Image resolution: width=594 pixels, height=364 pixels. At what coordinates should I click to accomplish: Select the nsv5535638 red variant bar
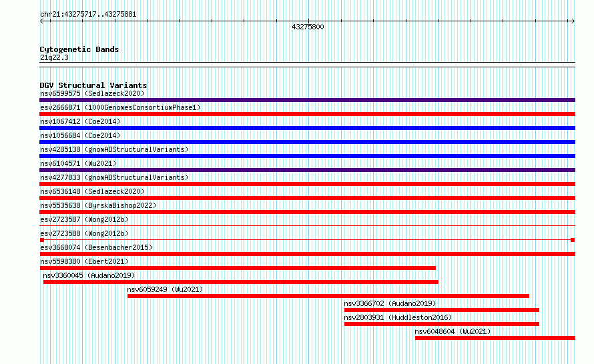307,212
